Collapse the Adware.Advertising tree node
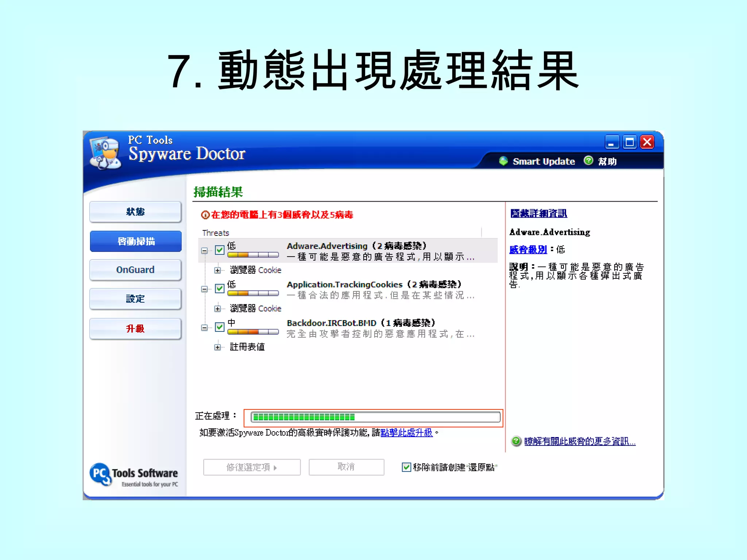The image size is (747, 560). tap(205, 250)
